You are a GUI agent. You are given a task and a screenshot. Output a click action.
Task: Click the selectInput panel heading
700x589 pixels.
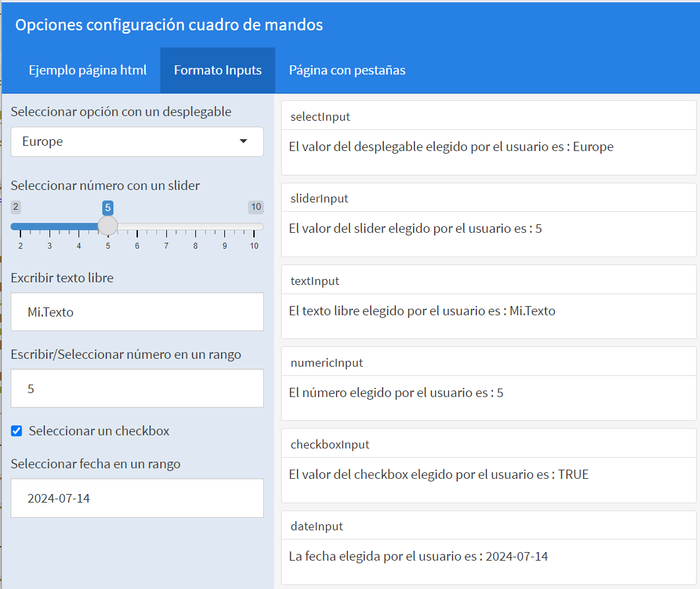pos(320,117)
